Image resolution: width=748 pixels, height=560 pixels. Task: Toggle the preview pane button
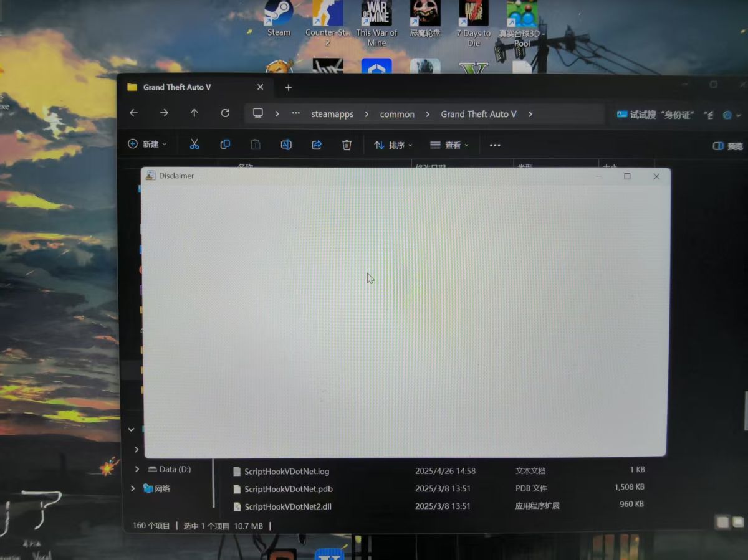click(x=727, y=146)
